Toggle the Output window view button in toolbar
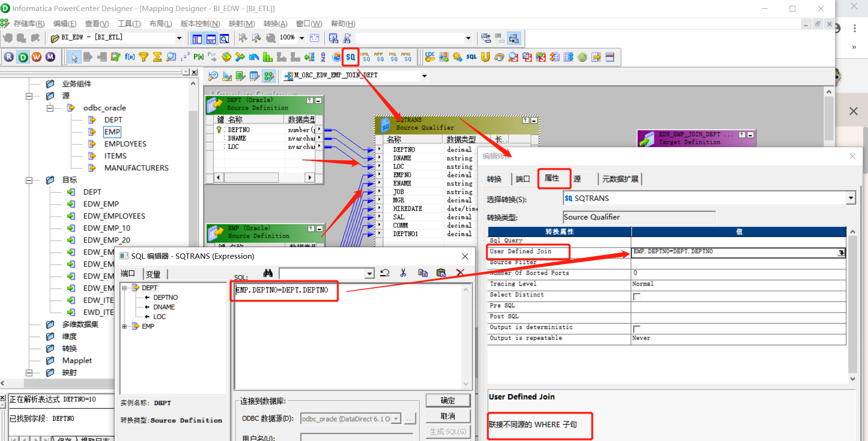This screenshot has height=441, width=868. pyautogui.click(x=211, y=38)
